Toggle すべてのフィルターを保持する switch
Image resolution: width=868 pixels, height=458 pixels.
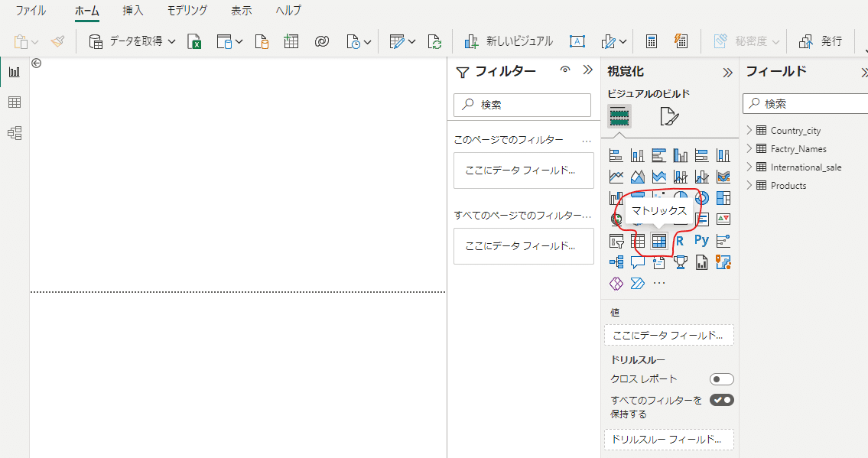[x=722, y=400]
